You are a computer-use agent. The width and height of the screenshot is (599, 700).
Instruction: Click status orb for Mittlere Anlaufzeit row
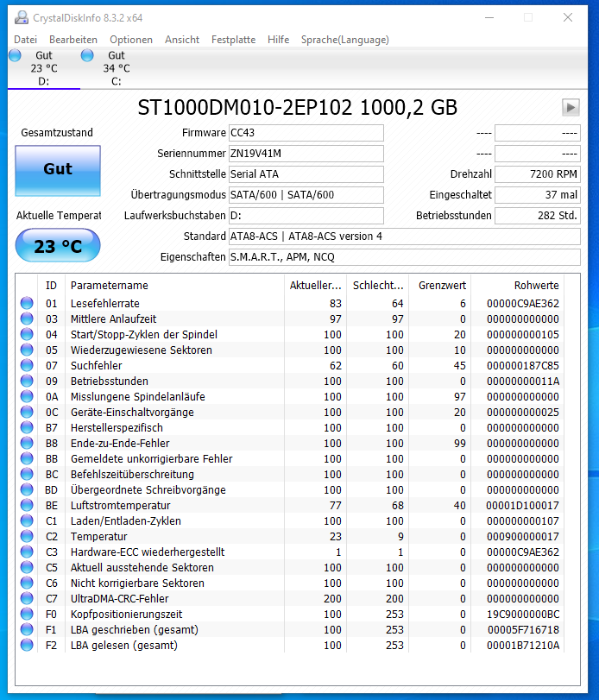(x=27, y=318)
